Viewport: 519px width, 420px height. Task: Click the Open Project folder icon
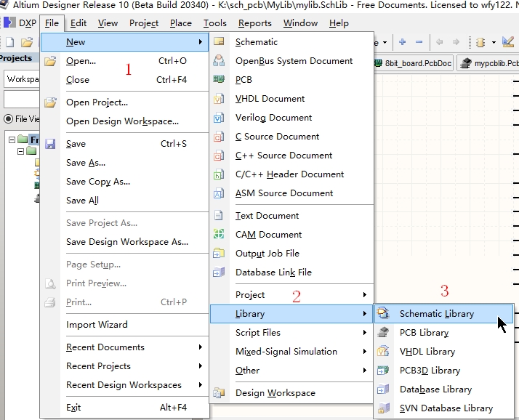coord(50,102)
